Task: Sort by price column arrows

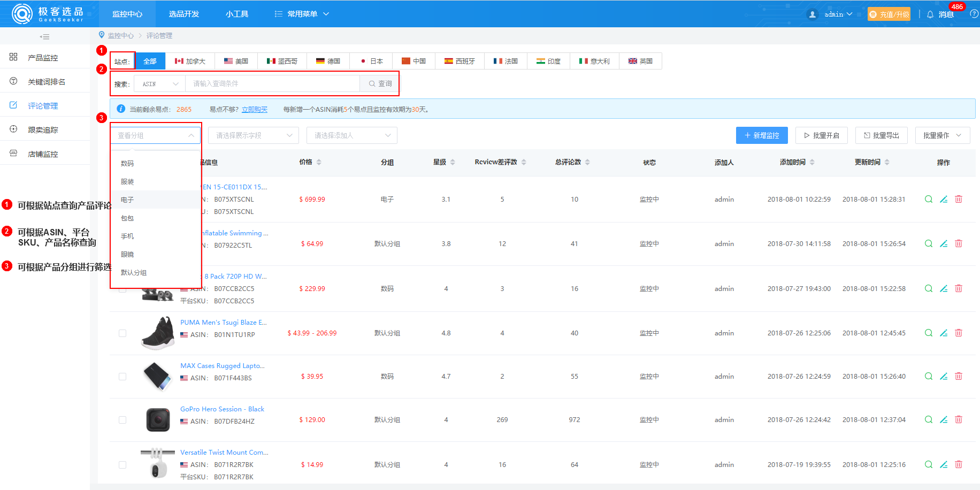Action: point(319,162)
